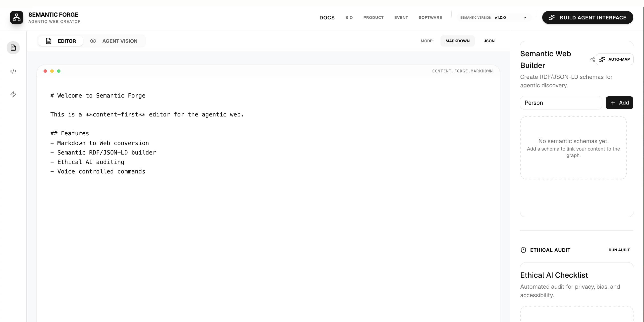The image size is (644, 322).
Task: Click the lightning bolt icon in the sidebar
Action: tap(13, 95)
